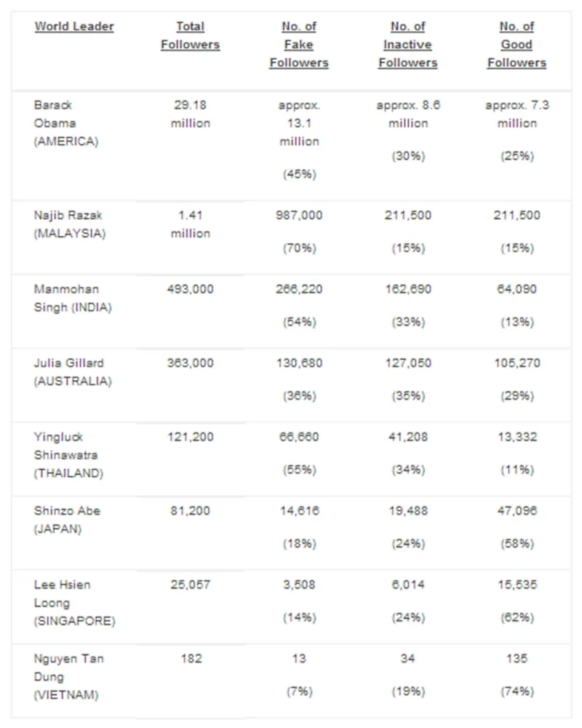Select the Yingluck Shinawatra (THAILAND) cell
582x728 pixels.
click(x=68, y=455)
